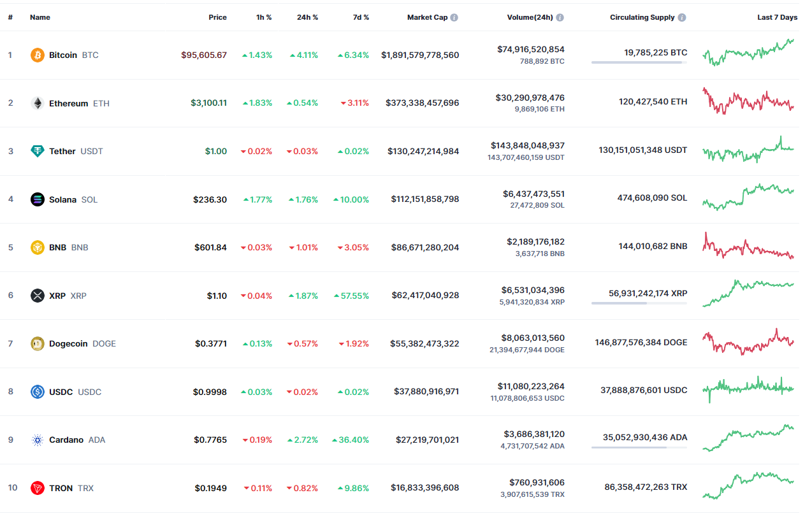This screenshot has height=516, width=812.
Task: Open the TRON TRX name link
Action: (71, 489)
